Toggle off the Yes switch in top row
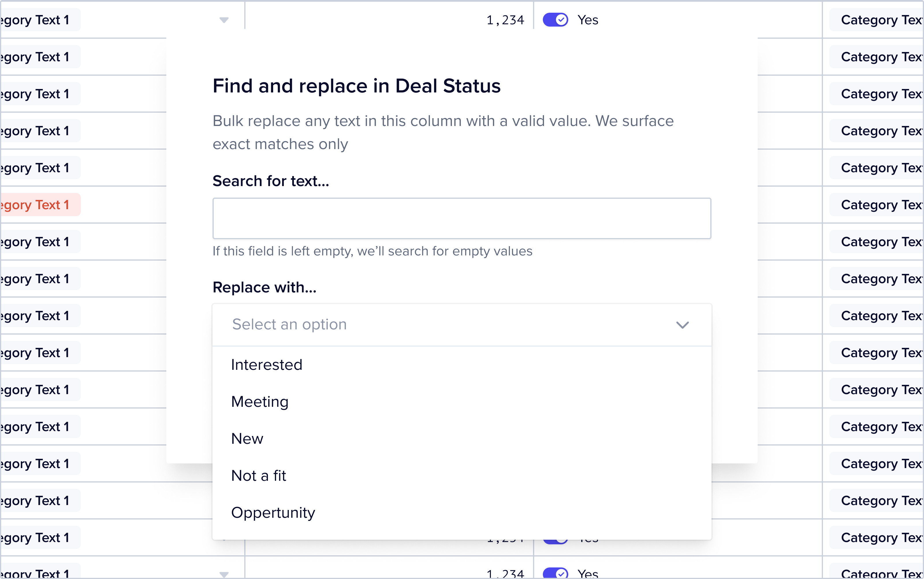924x579 pixels. tap(555, 20)
